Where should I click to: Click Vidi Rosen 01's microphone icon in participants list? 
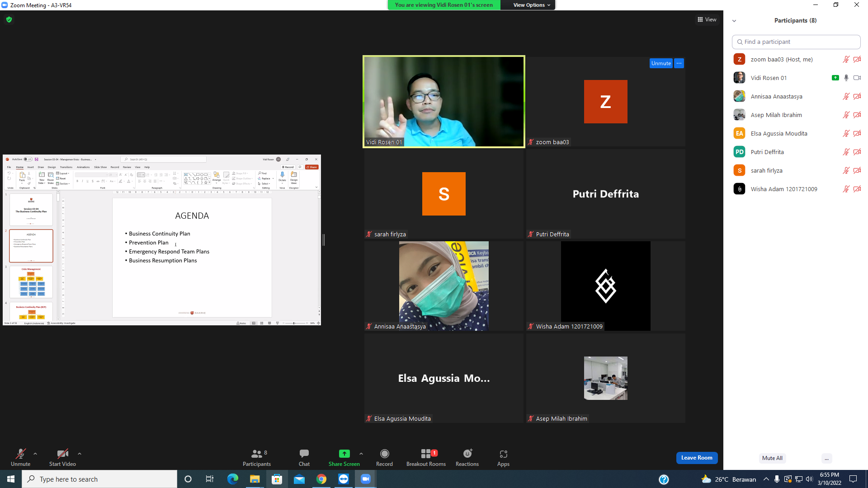click(x=846, y=78)
